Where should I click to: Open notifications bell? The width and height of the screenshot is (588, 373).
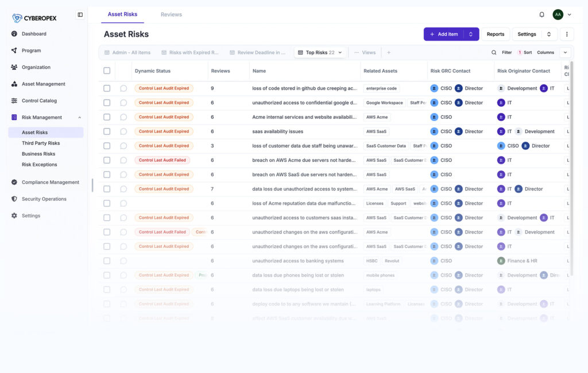click(x=542, y=14)
